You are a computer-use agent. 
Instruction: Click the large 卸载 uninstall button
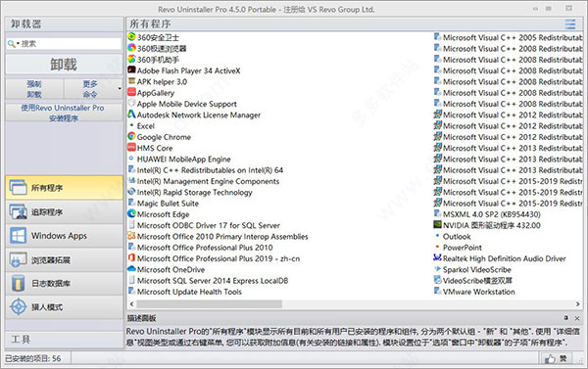[64, 65]
